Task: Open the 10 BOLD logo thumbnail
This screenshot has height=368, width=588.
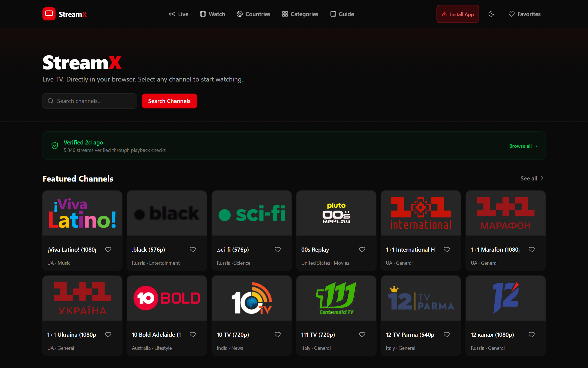Action: pyautogui.click(x=167, y=298)
